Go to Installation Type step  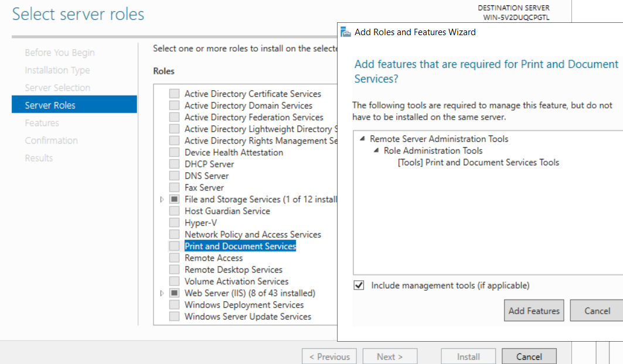[x=57, y=70]
